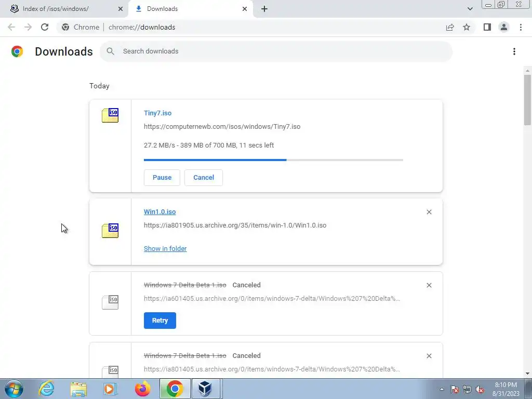Open the Windows Start menu
The width and height of the screenshot is (532, 399).
[14, 389]
